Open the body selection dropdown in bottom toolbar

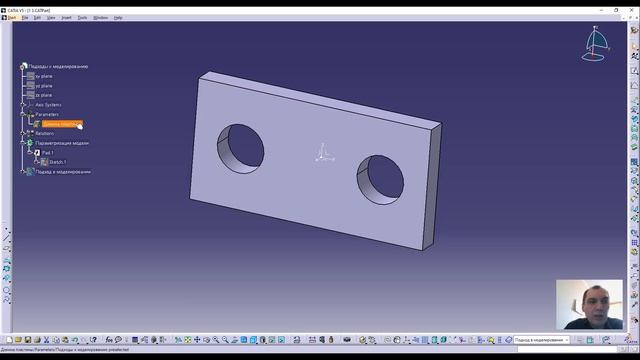(567, 340)
